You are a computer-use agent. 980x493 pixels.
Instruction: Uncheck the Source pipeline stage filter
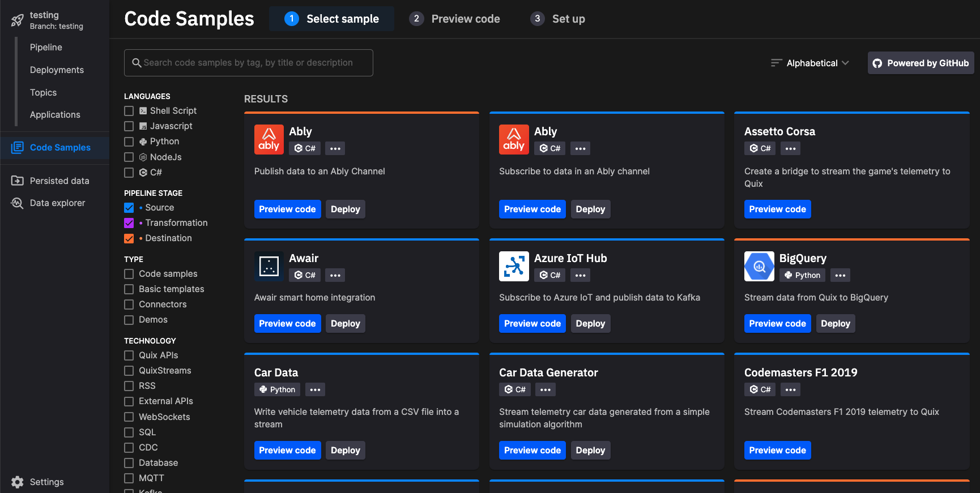pos(129,208)
